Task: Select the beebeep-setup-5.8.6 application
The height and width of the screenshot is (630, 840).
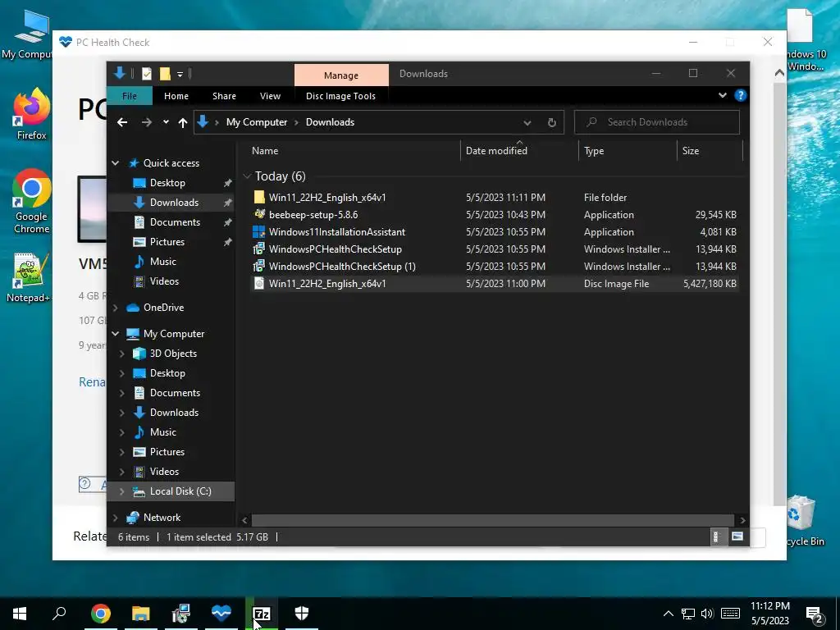Action: pos(493,214)
